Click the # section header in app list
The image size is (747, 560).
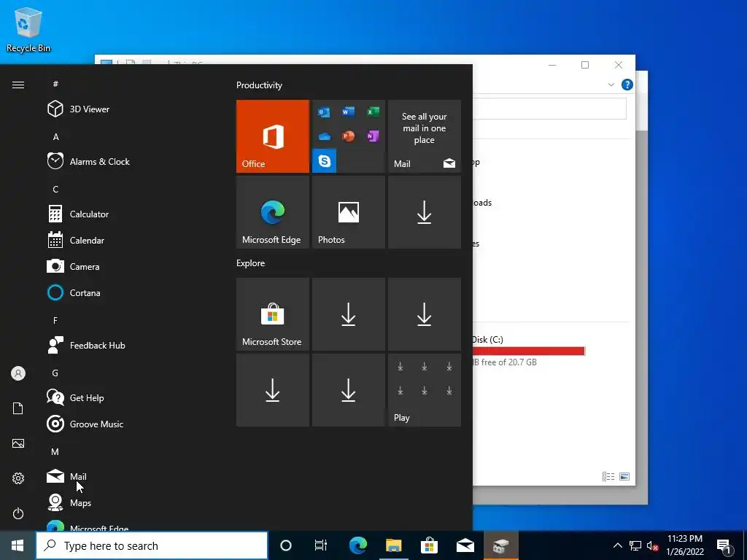click(55, 84)
